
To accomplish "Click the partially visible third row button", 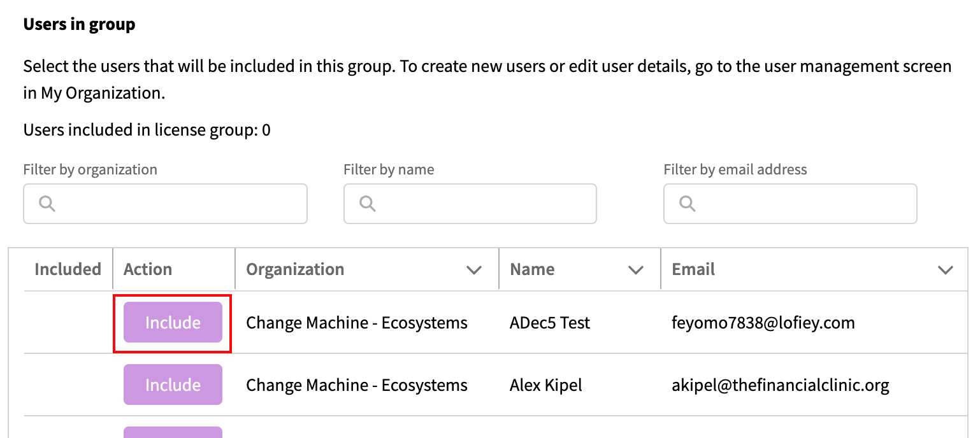I will (x=173, y=432).
